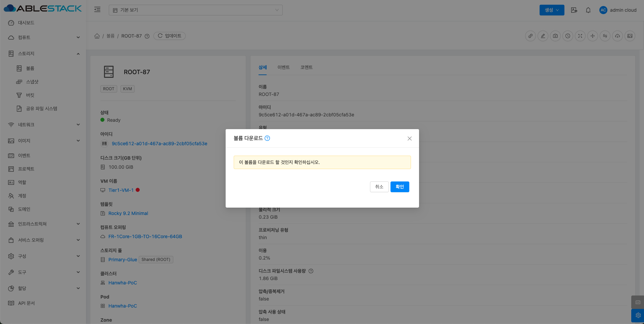Click the help icon beside 볼륨 다운로드 title

[267, 138]
